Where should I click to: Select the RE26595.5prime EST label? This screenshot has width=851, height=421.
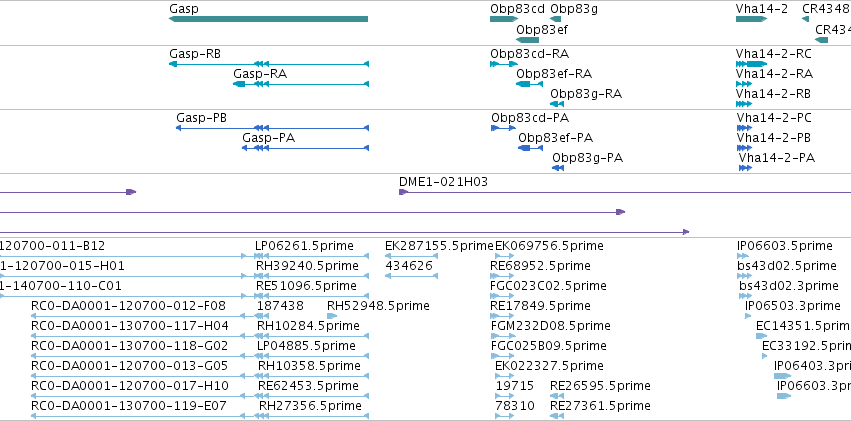[600, 386]
